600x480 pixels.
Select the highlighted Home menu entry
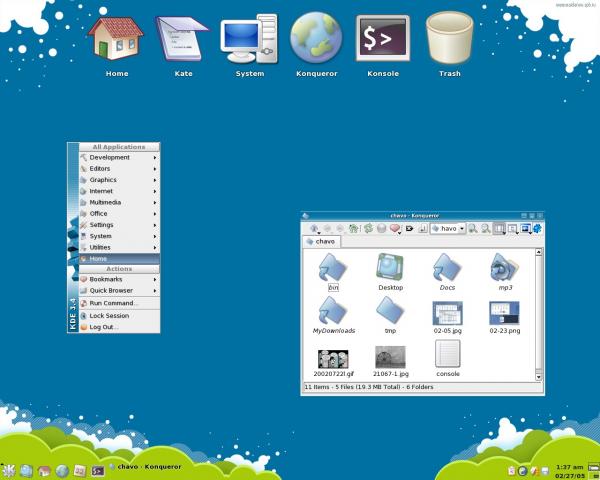coord(119,259)
